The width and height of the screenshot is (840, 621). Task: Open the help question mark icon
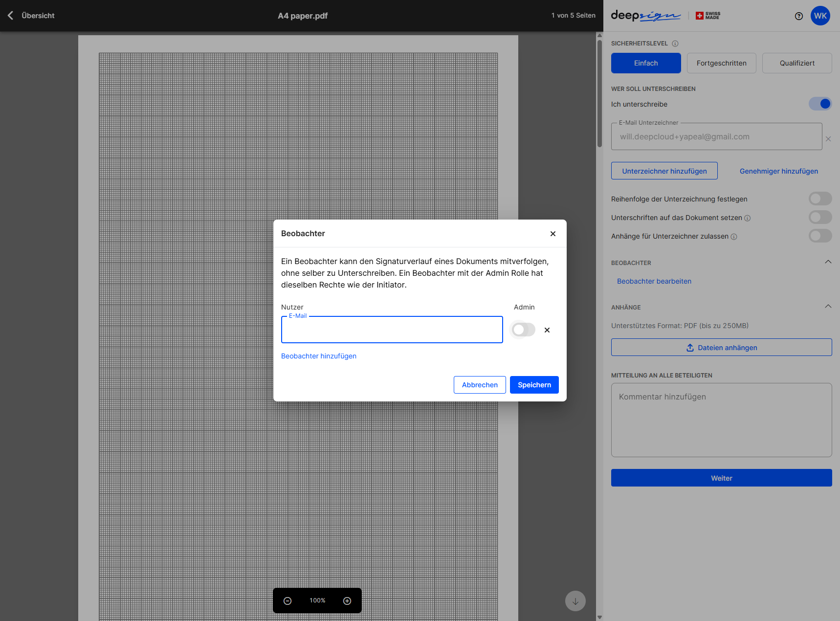point(799,16)
